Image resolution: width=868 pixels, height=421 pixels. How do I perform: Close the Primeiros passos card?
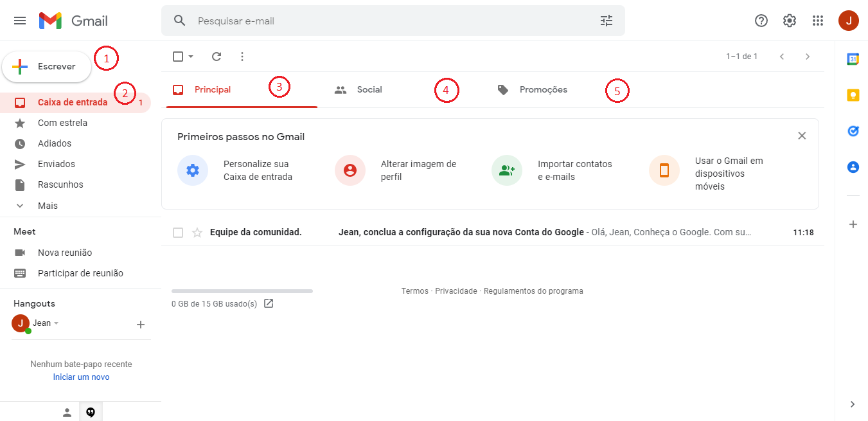click(802, 136)
